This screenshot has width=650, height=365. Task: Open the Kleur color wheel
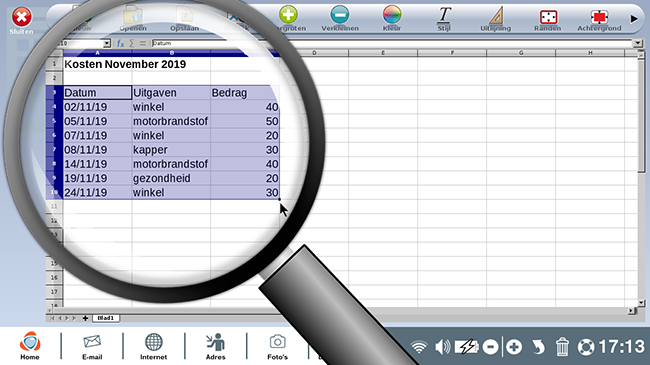click(x=392, y=15)
